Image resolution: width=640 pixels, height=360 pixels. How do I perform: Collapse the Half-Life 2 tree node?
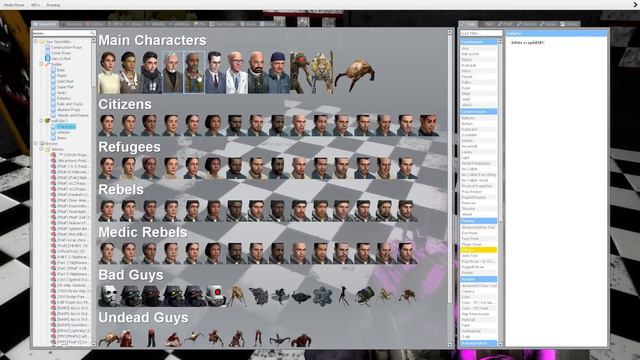click(41, 121)
